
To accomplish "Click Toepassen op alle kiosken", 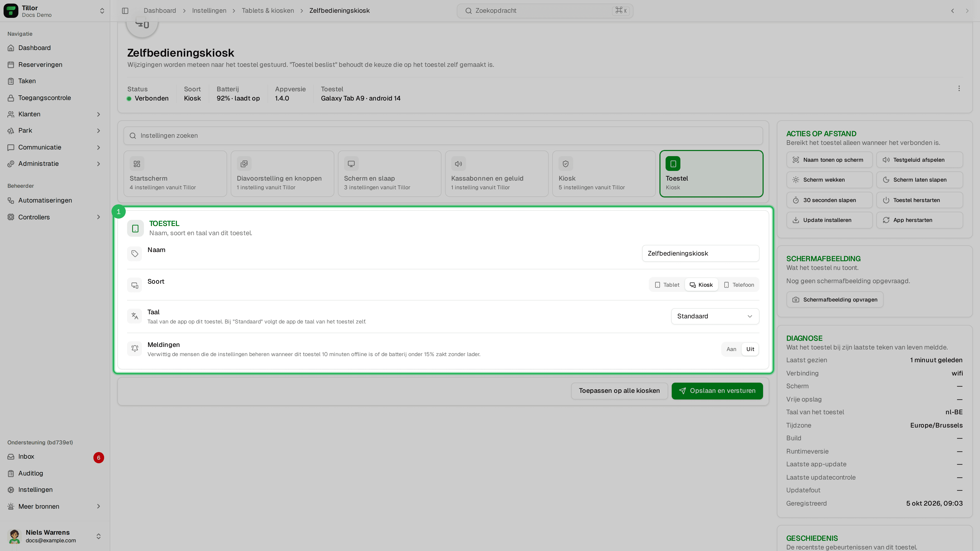I will 619,391.
